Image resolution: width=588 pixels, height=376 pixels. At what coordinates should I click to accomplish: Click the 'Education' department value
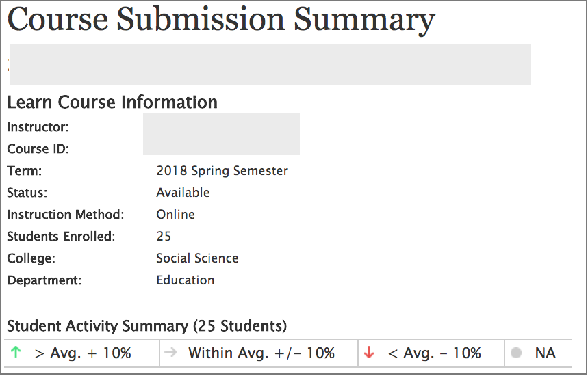pos(186,280)
